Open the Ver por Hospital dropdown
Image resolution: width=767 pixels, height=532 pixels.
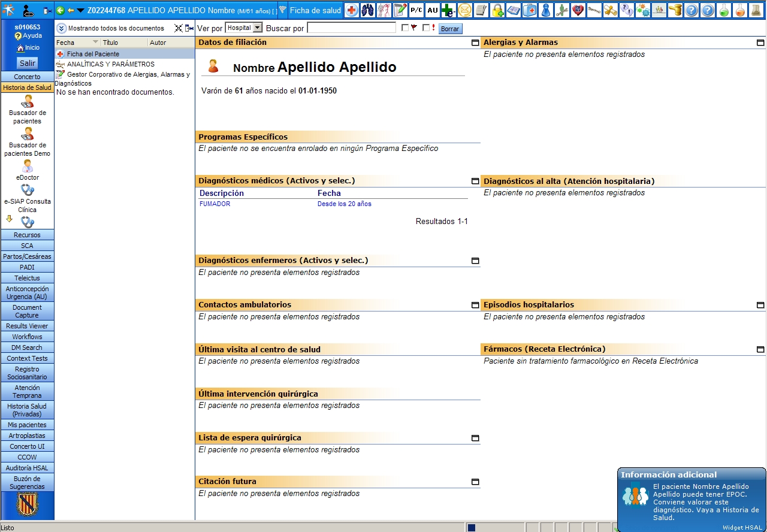(x=244, y=28)
